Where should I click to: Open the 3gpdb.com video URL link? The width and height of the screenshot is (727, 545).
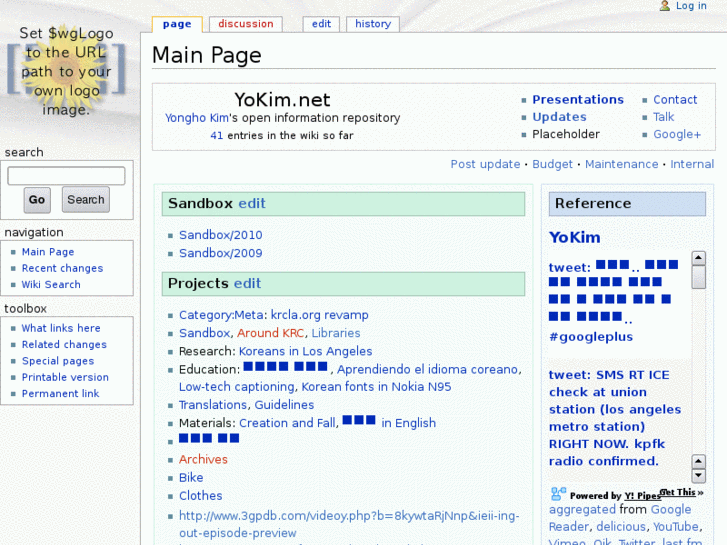(349, 524)
